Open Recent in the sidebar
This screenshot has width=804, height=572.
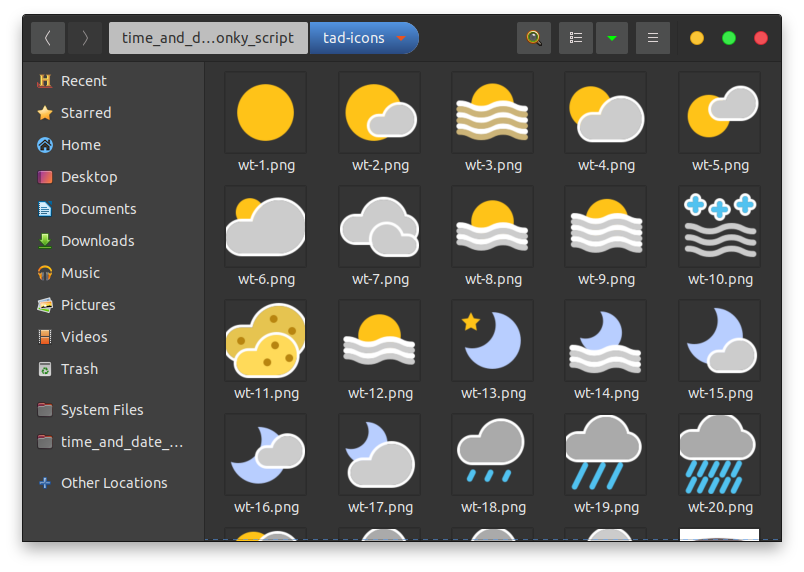coord(113,81)
